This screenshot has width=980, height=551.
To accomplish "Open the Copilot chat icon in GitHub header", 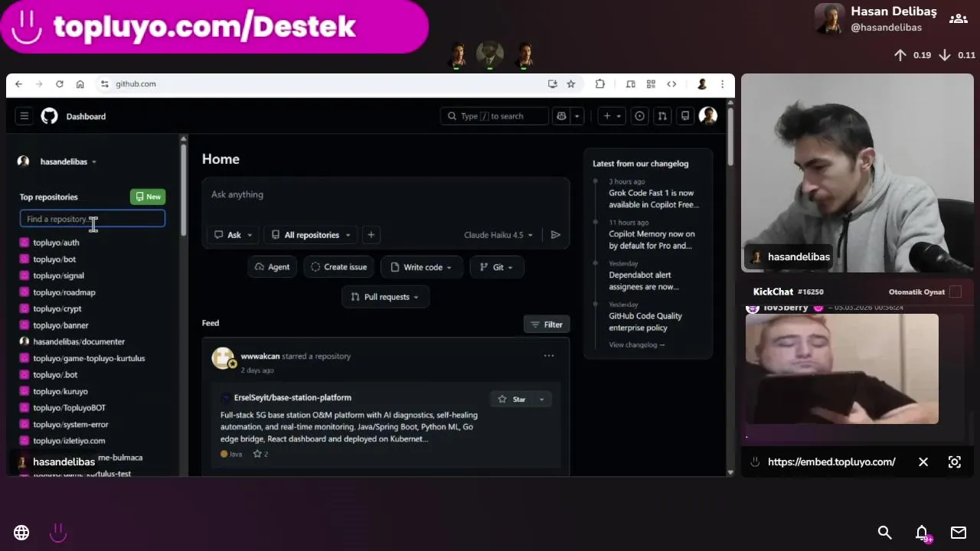I will tap(562, 116).
